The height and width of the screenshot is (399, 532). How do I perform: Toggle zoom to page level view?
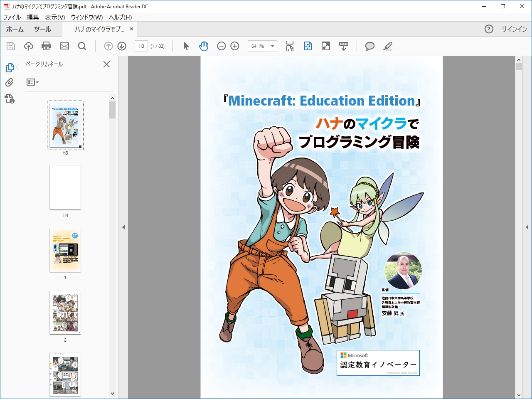tap(308, 46)
